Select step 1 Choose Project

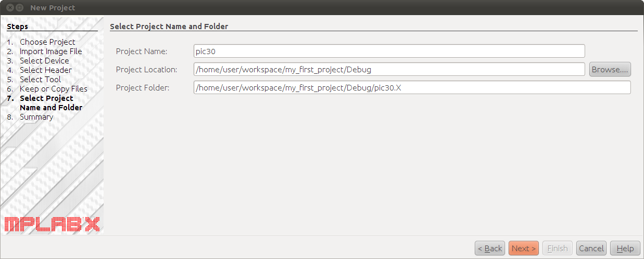pos(47,42)
